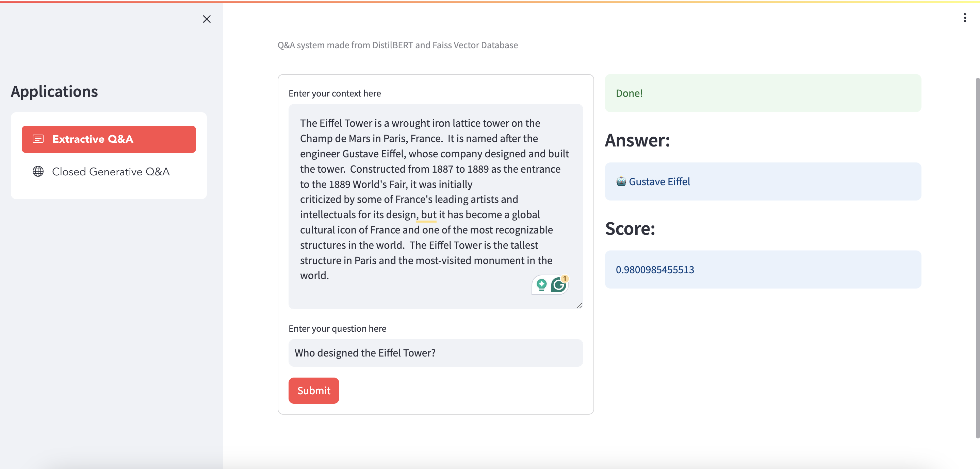This screenshot has width=980, height=469.
Task: Click the robot icon in the answer box
Action: [x=621, y=181]
